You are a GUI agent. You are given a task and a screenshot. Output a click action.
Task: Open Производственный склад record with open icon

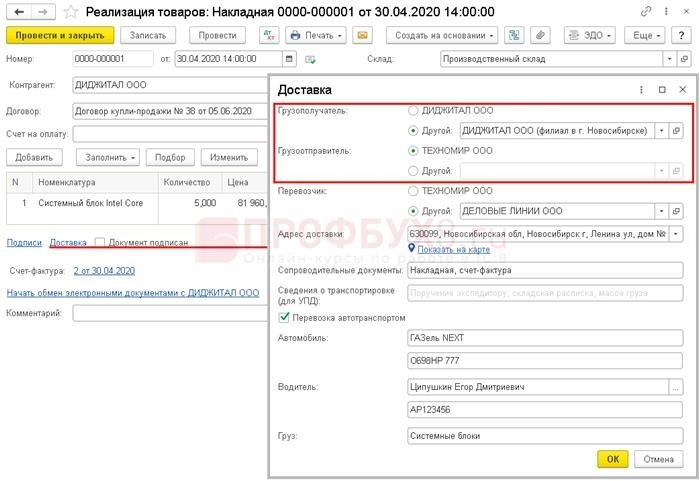(684, 59)
